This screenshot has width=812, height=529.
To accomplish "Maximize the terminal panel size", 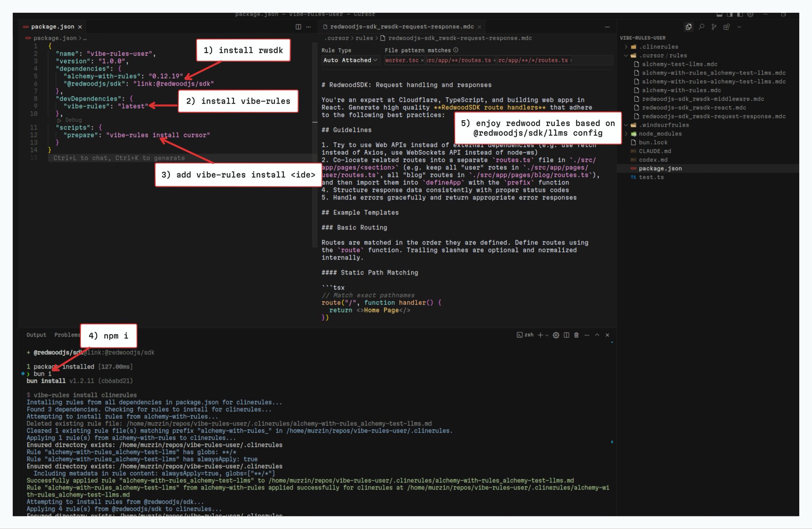I will point(597,335).
